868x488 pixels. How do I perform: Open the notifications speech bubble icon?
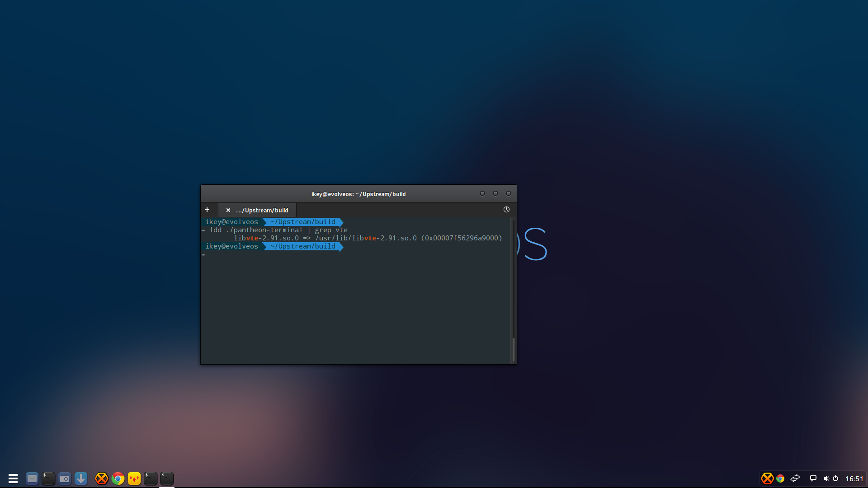[813, 479]
